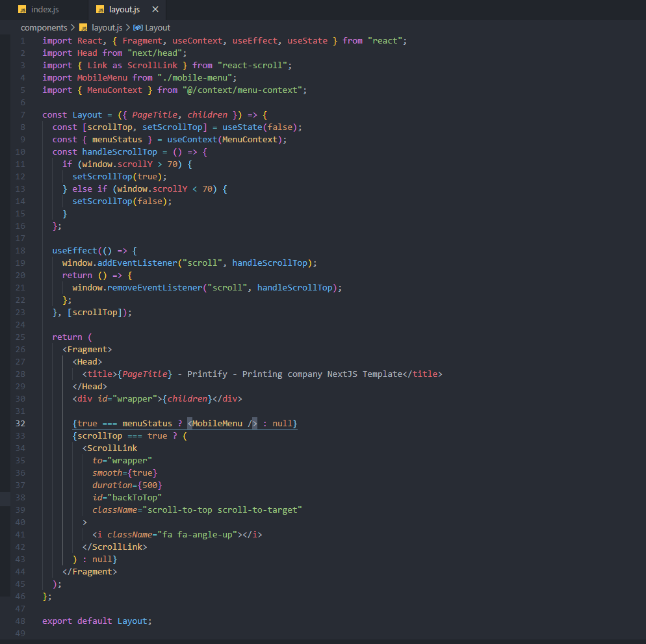Switch to the index.js tab
Viewport: 646px width, 644px height.
click(45, 10)
